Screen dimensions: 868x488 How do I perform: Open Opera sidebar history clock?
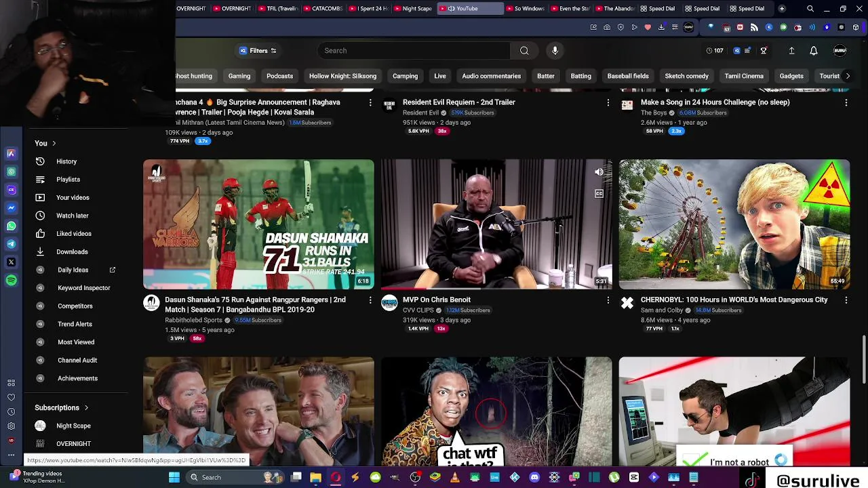click(x=11, y=411)
